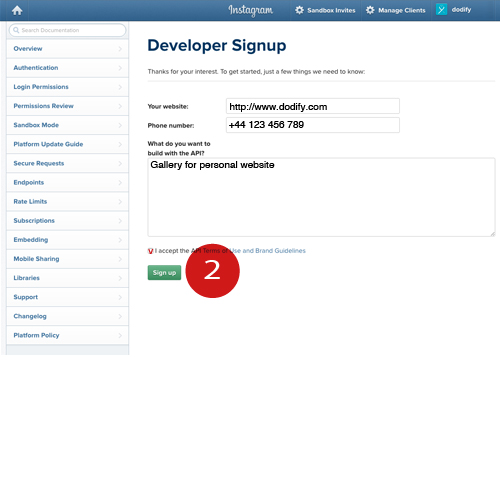
Task: Click the green Sign up button
Action: click(164, 273)
